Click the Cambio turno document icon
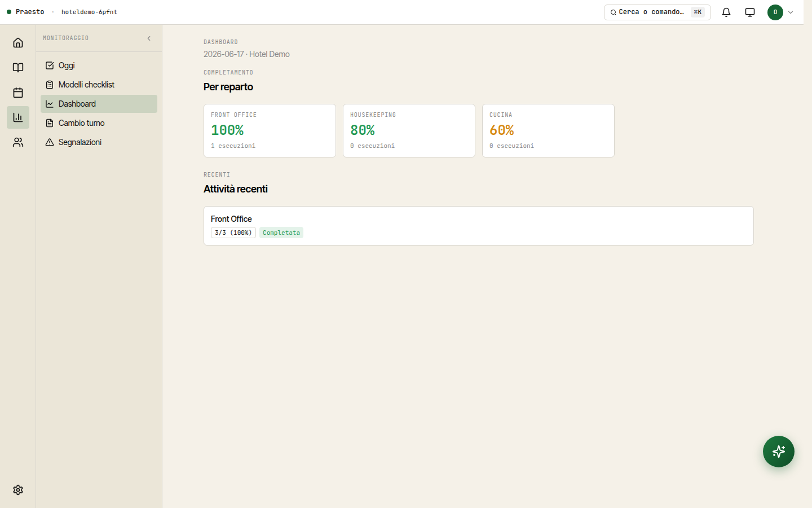 (x=50, y=123)
